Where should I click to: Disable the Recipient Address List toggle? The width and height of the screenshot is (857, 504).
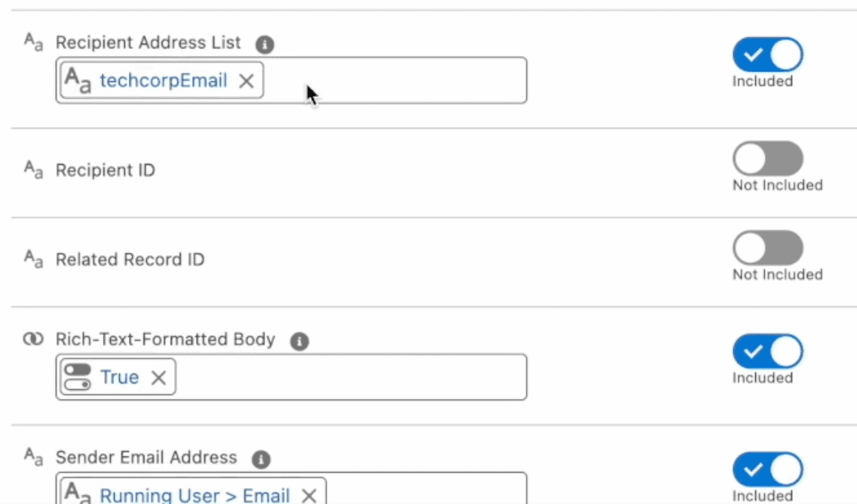(768, 55)
